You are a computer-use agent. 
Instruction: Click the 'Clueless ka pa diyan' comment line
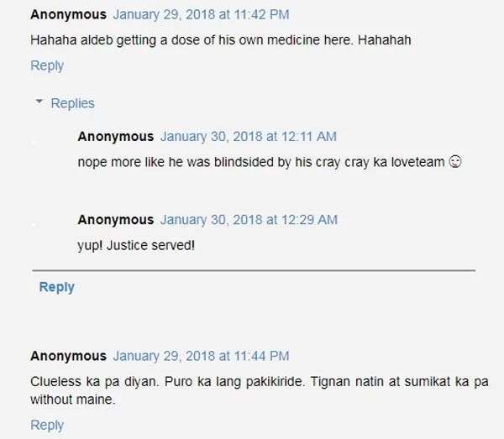pyautogui.click(x=260, y=382)
